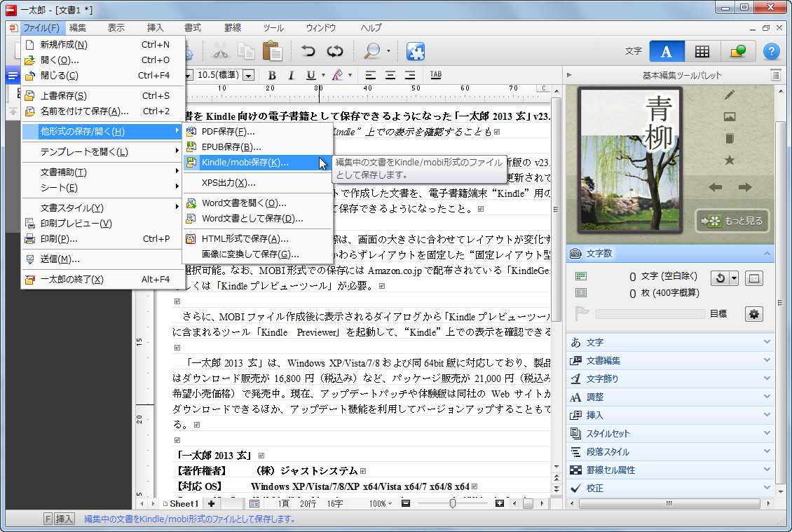Switch to the Sheet1 tab
The height and width of the screenshot is (532, 792).
click(181, 503)
